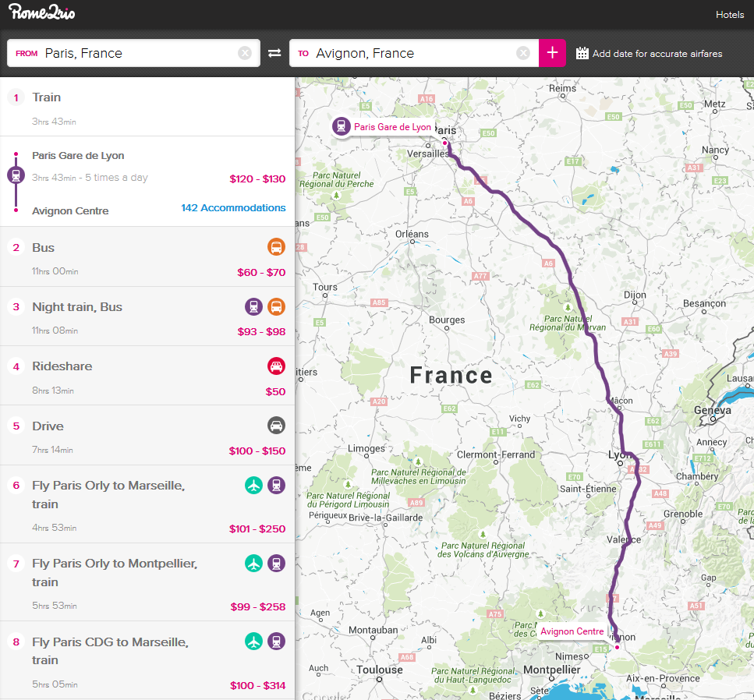This screenshot has height=700, width=754.
Task: Select Fly Paris CDG to Marseille, train
Action: [x=147, y=660]
